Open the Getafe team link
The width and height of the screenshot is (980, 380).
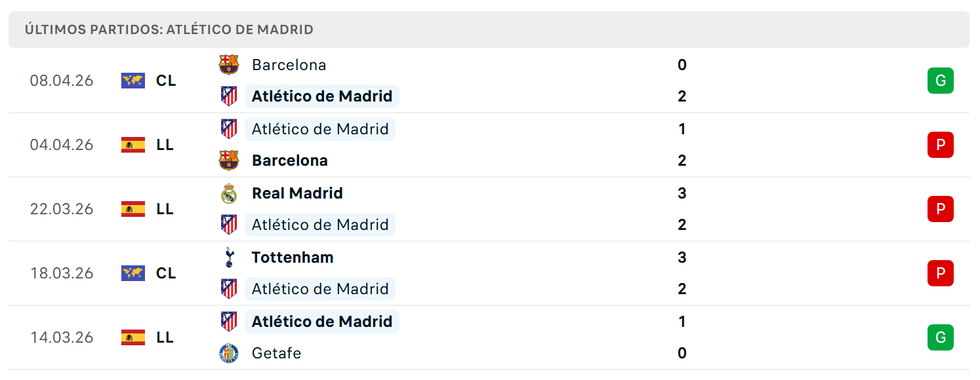pos(276,353)
